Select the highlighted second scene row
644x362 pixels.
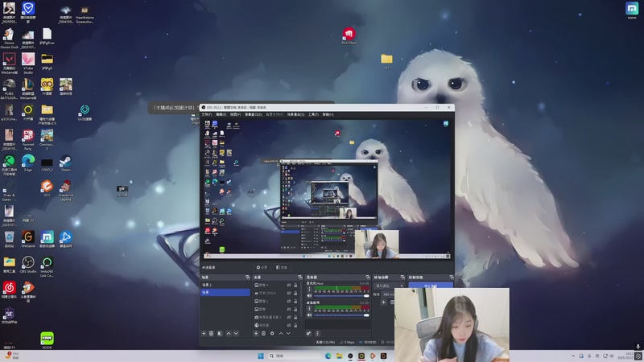pyautogui.click(x=225, y=292)
